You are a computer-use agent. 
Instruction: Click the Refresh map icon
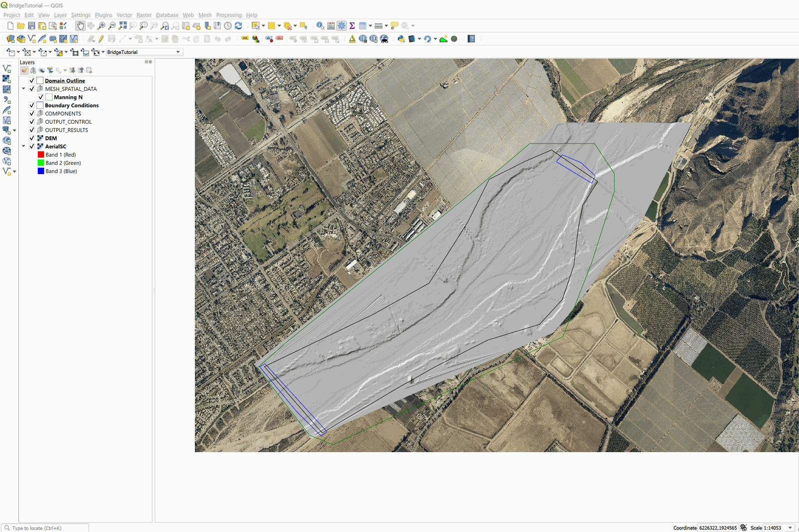coord(238,26)
